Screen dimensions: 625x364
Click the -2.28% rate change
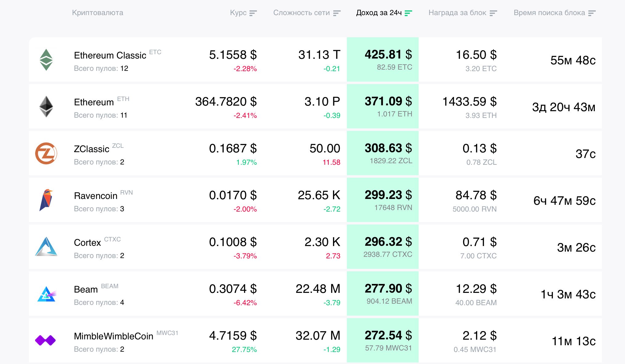245,69
